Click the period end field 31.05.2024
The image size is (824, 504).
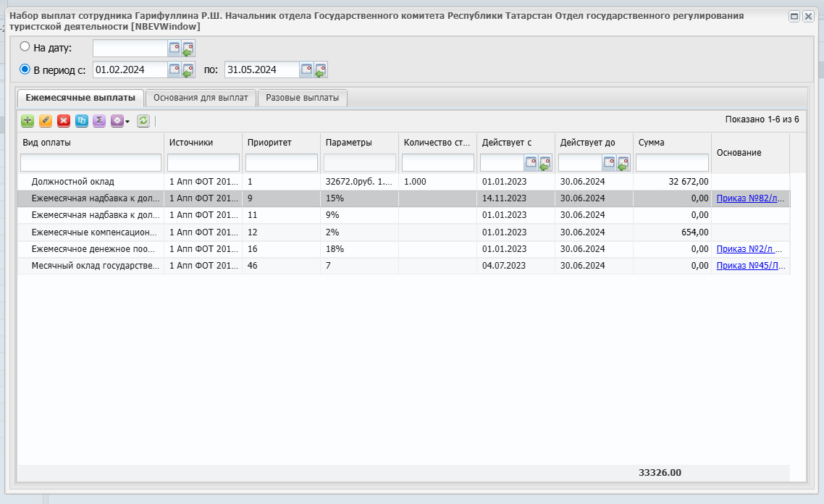click(x=262, y=70)
